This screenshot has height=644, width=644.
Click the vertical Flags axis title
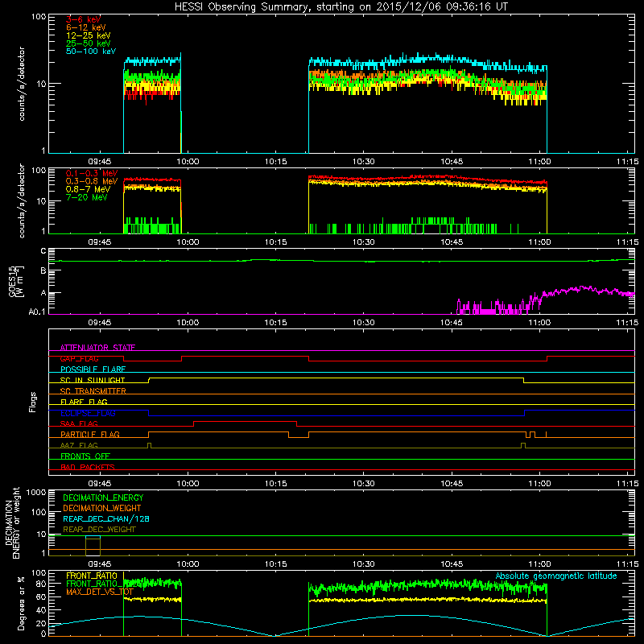(x=33, y=402)
